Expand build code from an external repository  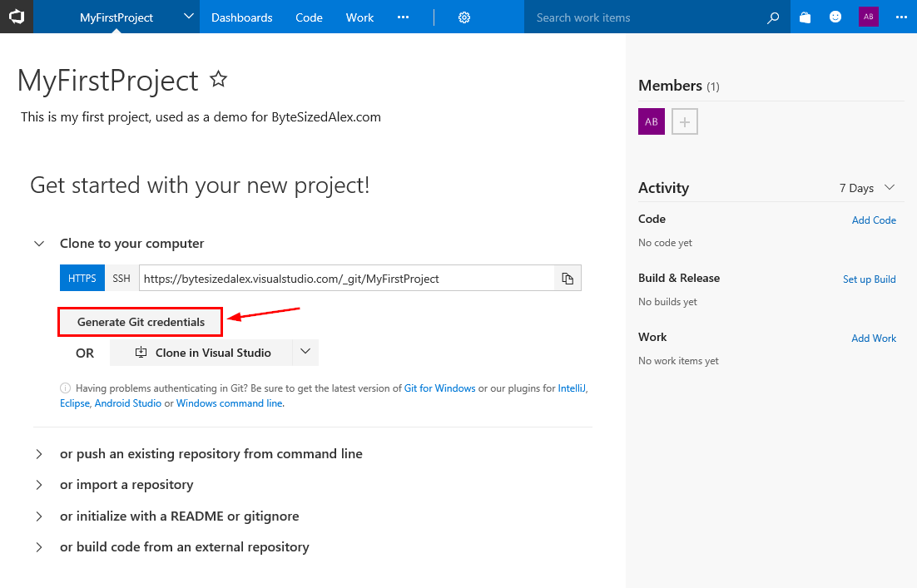click(39, 548)
